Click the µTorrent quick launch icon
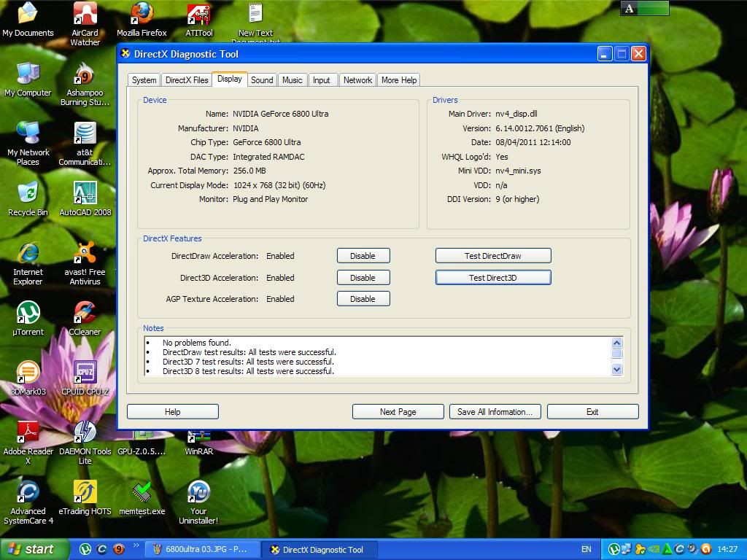 tap(85, 549)
